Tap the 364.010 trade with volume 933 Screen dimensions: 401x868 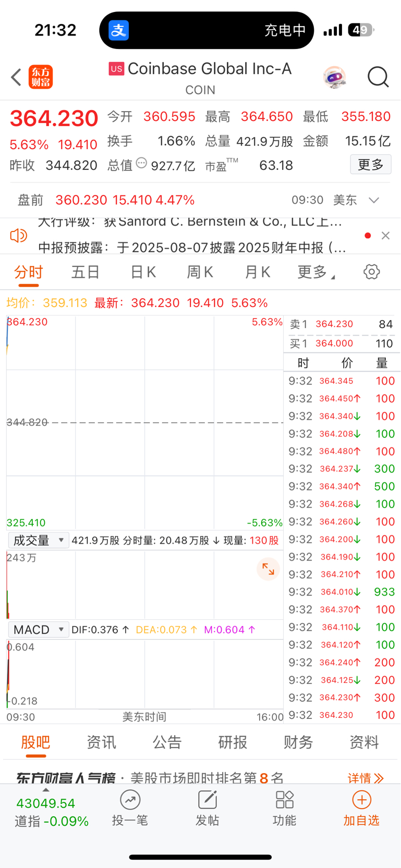(x=342, y=592)
